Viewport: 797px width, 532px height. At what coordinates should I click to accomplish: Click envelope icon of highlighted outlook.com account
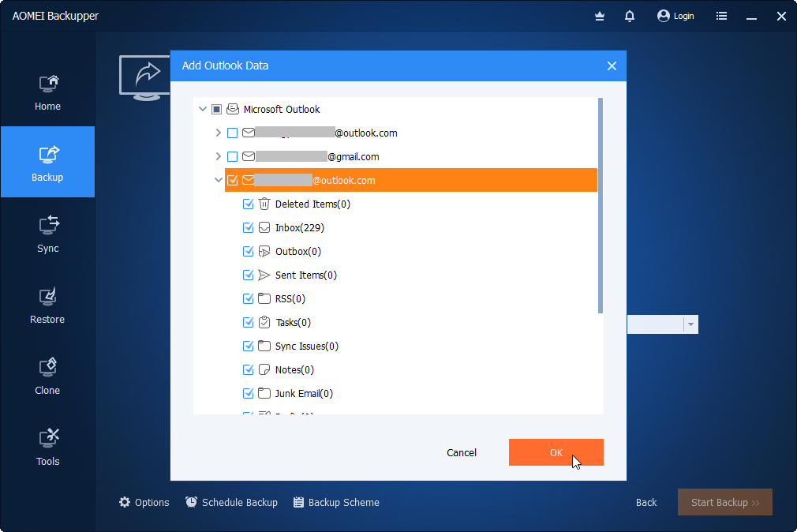tap(249, 180)
